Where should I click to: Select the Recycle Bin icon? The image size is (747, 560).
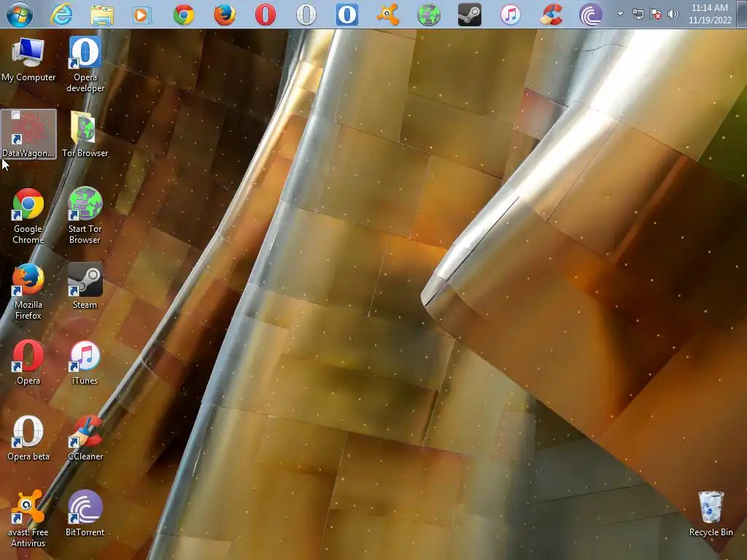click(x=711, y=514)
